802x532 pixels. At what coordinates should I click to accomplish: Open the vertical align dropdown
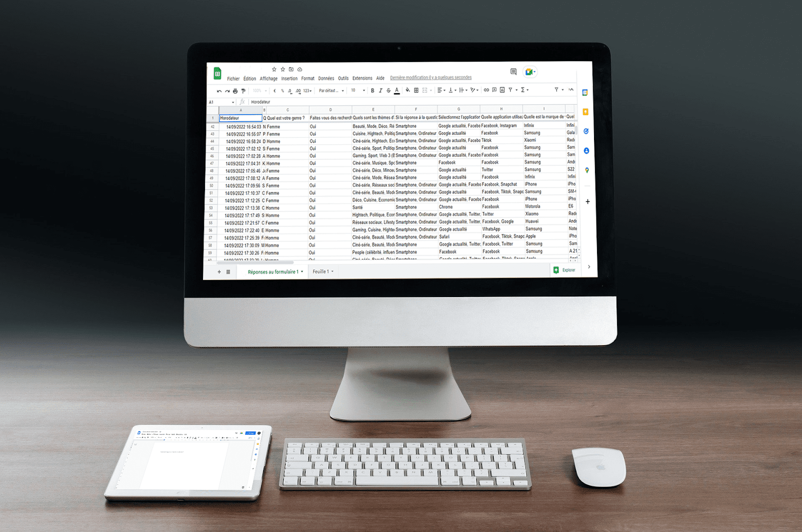tap(452, 90)
